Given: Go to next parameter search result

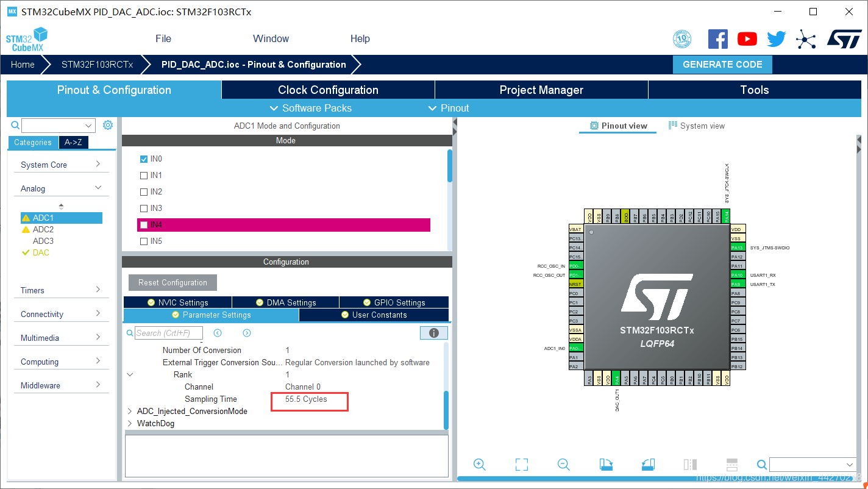Looking at the screenshot, I should click(x=247, y=333).
